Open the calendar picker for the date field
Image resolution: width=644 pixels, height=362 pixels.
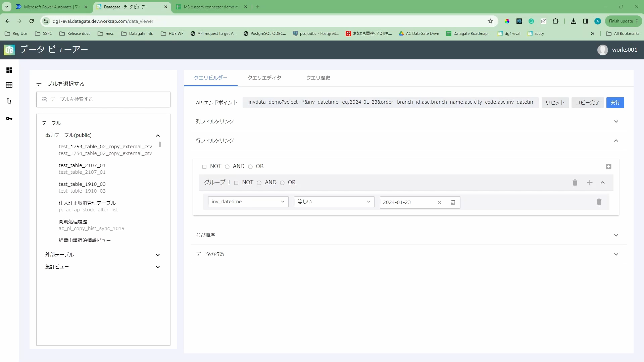tap(453, 202)
